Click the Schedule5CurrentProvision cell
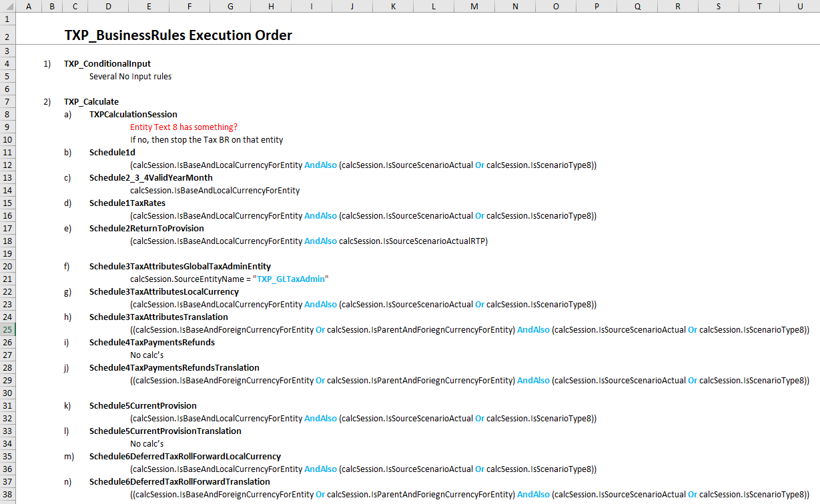 (x=143, y=405)
